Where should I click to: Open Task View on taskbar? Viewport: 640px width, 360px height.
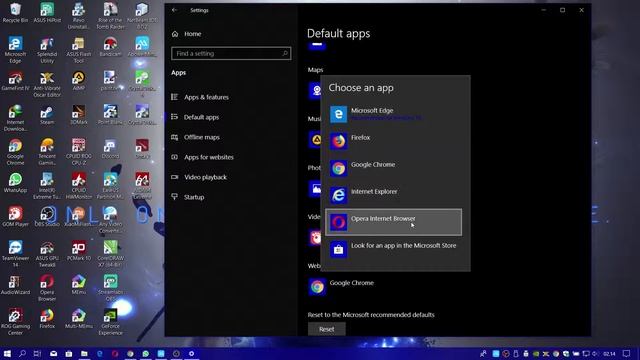(x=37, y=353)
